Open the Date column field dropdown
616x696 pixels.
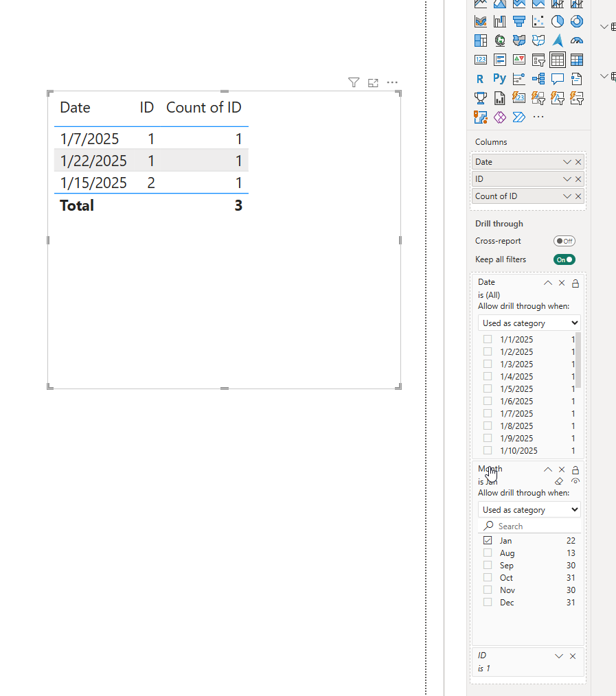click(x=567, y=162)
